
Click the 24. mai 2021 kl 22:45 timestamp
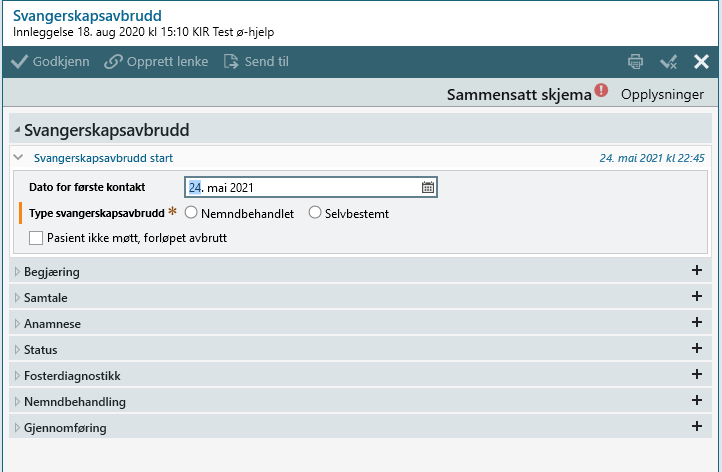[652, 158]
